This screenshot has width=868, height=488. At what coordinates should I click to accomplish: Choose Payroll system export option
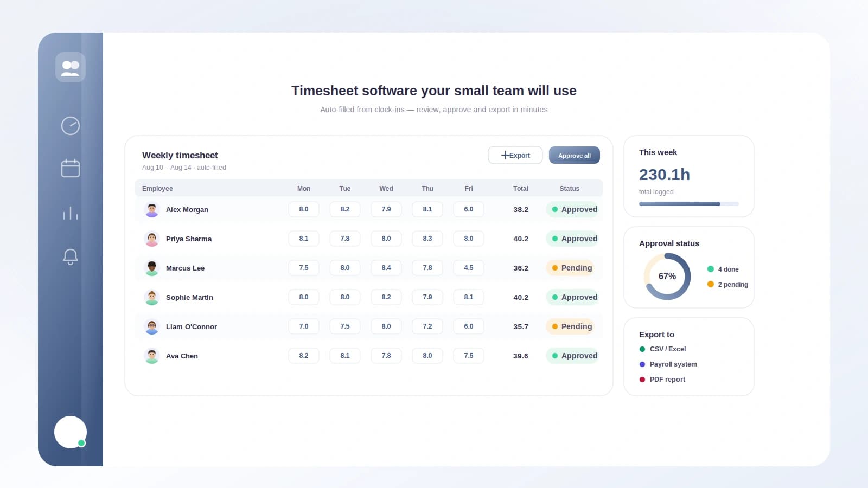pyautogui.click(x=668, y=364)
